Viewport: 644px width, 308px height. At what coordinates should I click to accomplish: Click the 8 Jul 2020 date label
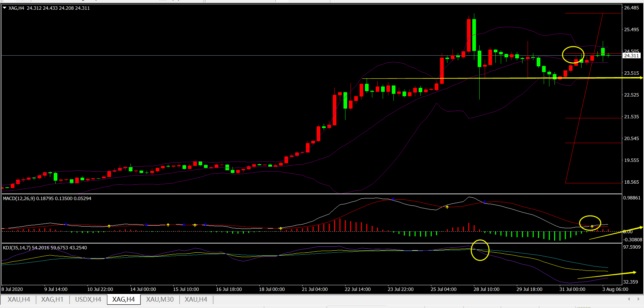12,289
